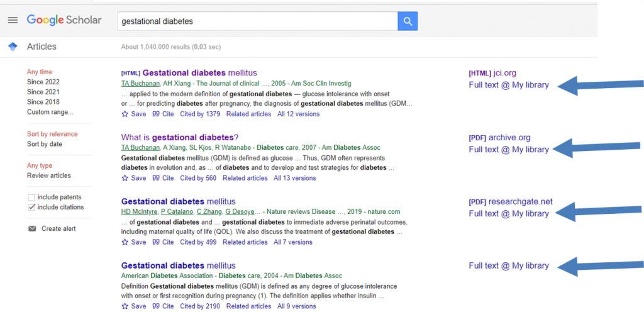
Task: Click the Create alert envelope icon
Action: 32,229
